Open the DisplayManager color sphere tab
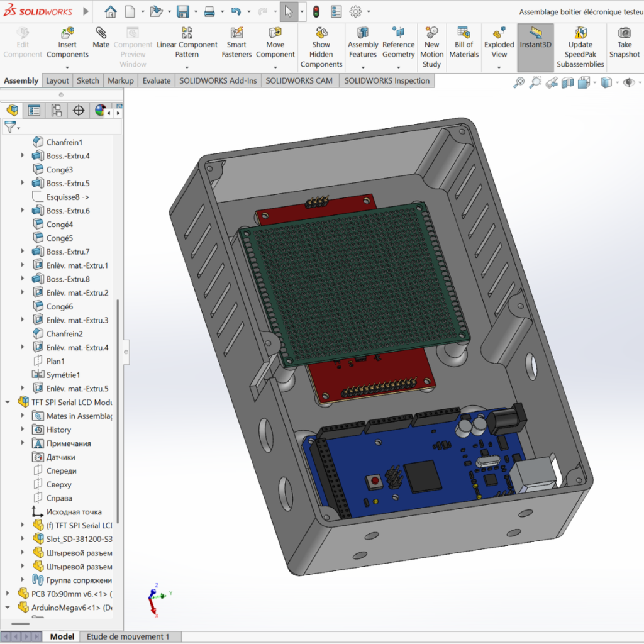Screen dimensions: 644x644 pyautogui.click(x=100, y=110)
